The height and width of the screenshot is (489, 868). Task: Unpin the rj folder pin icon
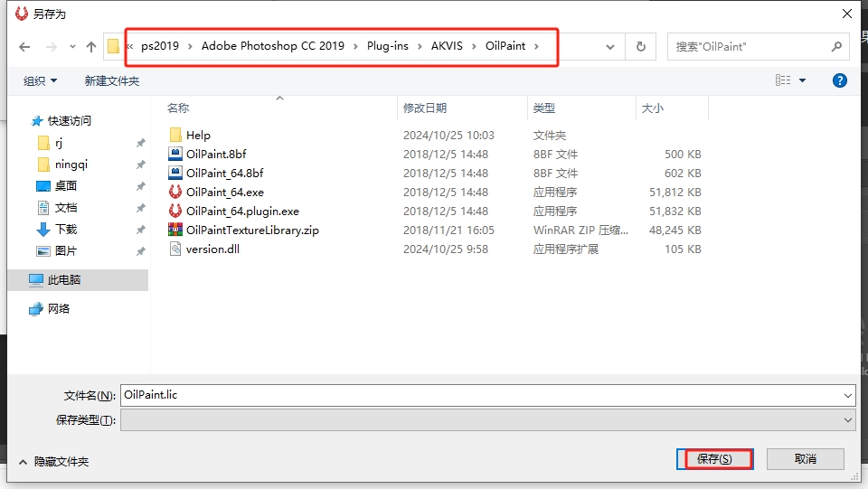pos(141,144)
